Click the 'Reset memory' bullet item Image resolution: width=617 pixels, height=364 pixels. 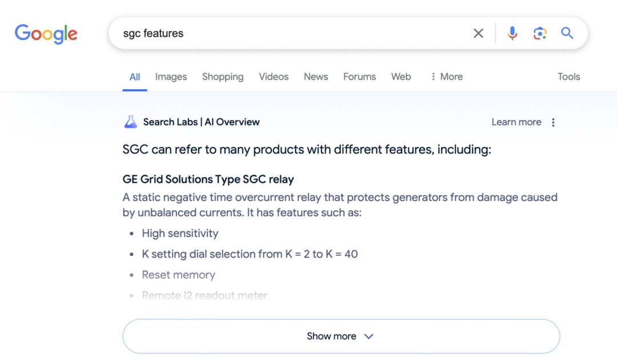179,275
